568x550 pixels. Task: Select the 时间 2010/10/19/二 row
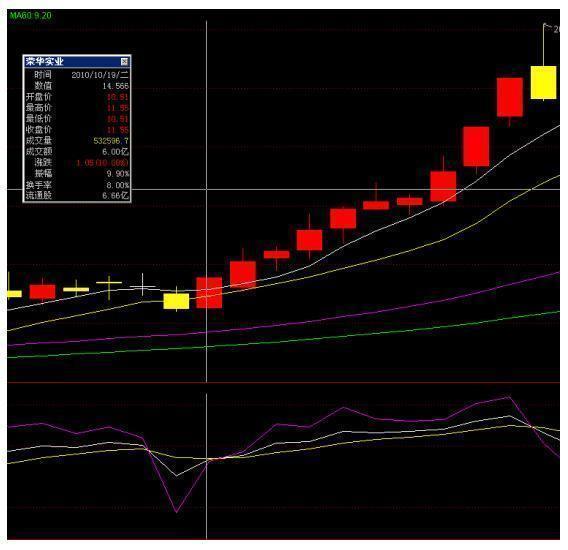[77, 75]
